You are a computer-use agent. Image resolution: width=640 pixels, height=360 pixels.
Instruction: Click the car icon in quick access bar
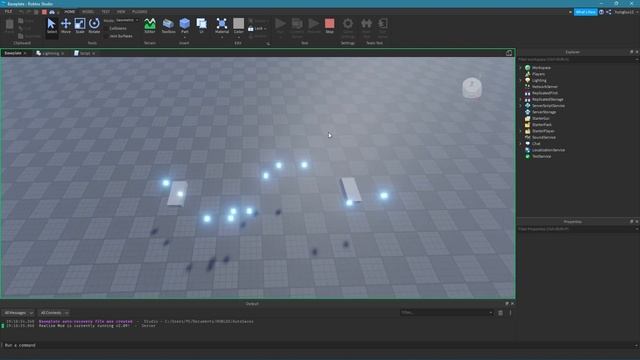click(52, 12)
